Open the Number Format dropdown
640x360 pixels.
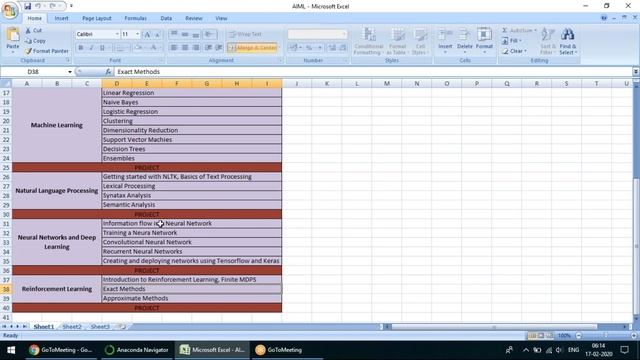(344, 34)
